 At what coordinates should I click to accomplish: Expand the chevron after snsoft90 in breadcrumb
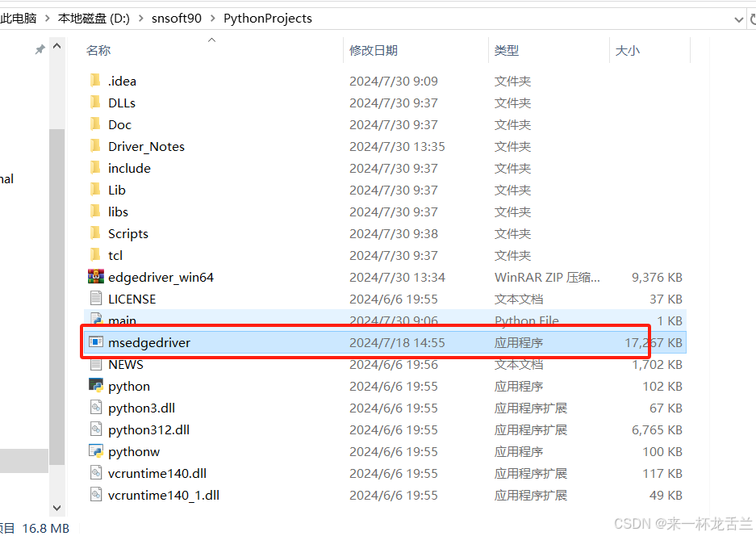point(212,18)
